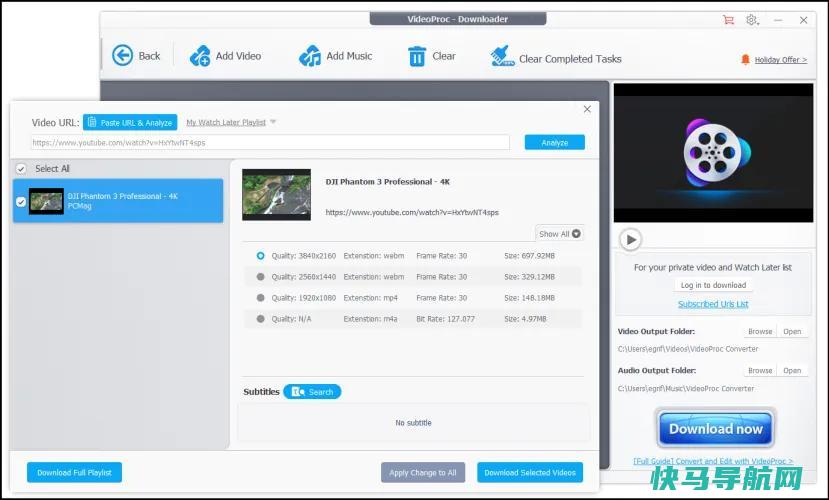Open the settings gear icon
Screen dimensions: 829x500
tap(752, 20)
